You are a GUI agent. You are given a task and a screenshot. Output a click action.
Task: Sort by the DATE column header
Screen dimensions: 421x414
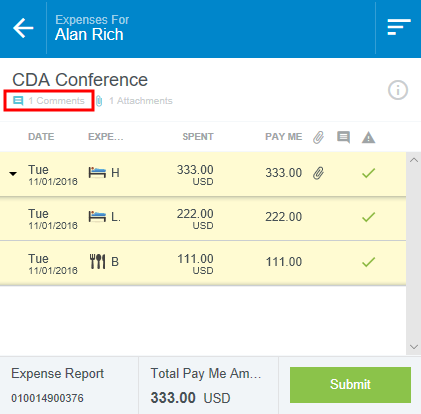click(41, 137)
